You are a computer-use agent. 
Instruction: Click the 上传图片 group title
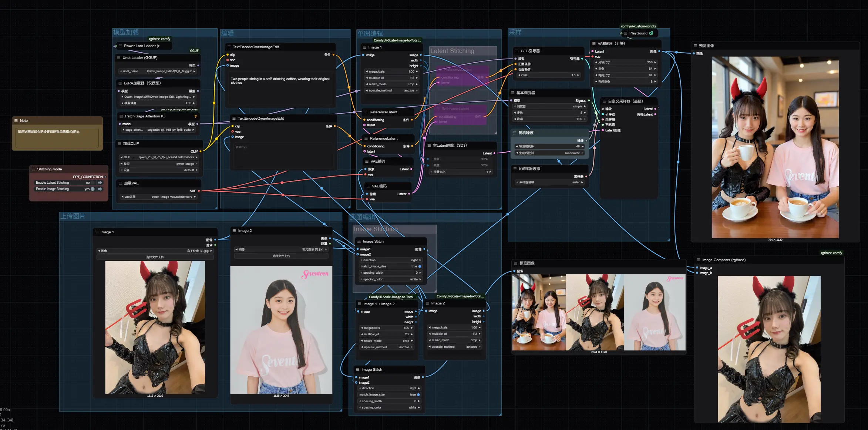coord(73,216)
